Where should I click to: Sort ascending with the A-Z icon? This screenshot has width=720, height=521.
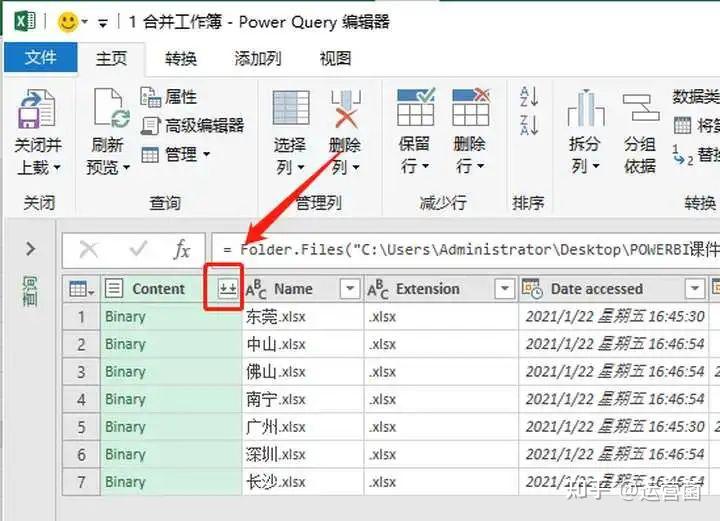click(529, 96)
